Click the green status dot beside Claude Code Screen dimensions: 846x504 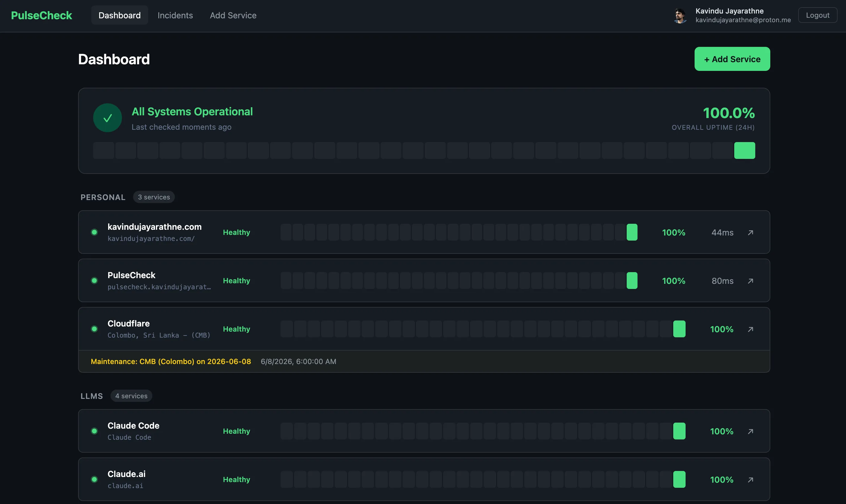click(x=94, y=431)
